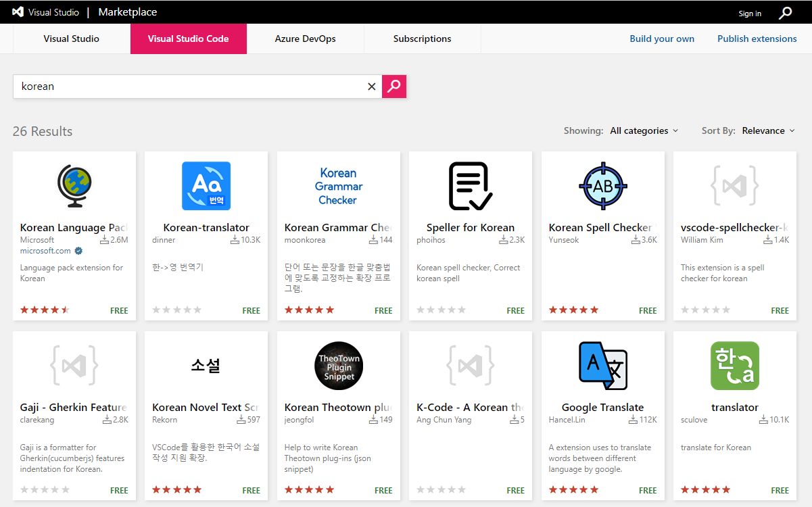Click the K-Code placeholder extension icon

click(471, 366)
